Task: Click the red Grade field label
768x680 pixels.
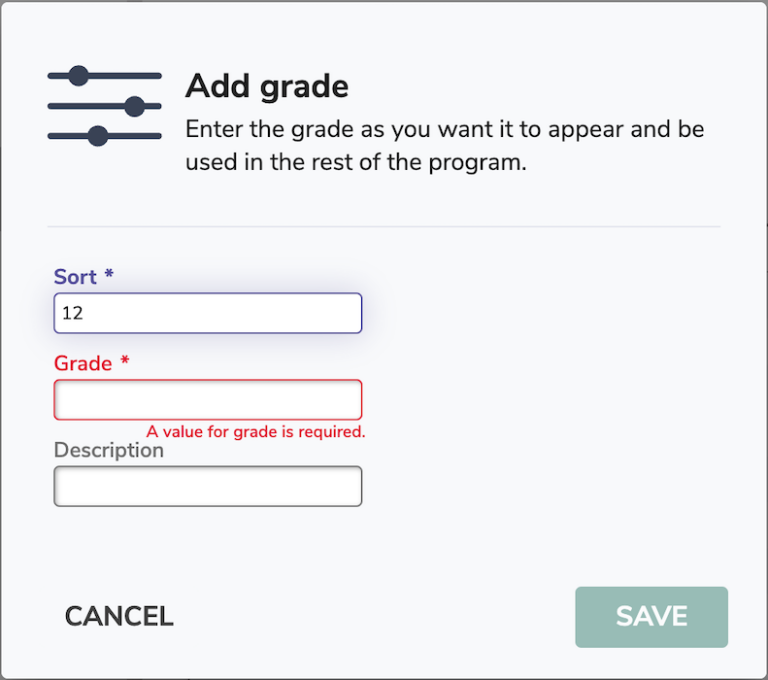Action: click(83, 364)
